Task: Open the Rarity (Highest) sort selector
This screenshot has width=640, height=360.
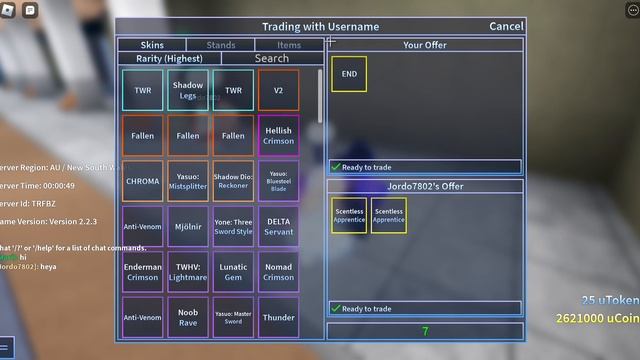Action: tap(169, 58)
